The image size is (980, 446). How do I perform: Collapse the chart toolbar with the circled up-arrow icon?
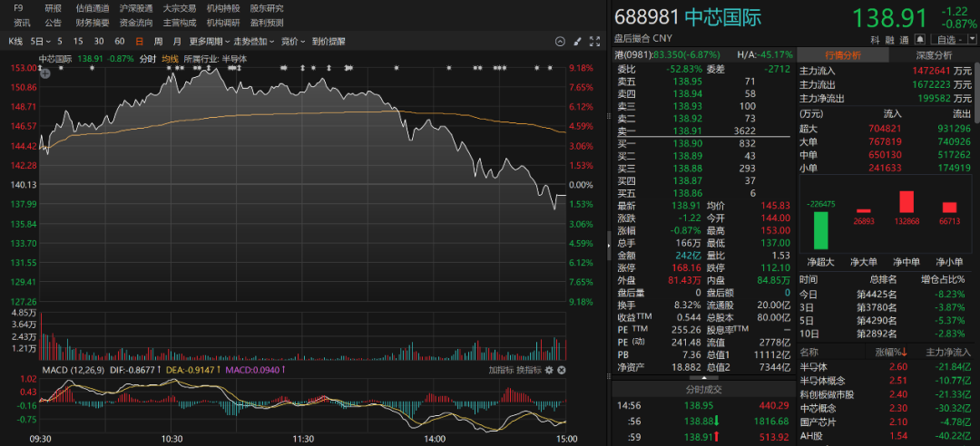click(560, 42)
